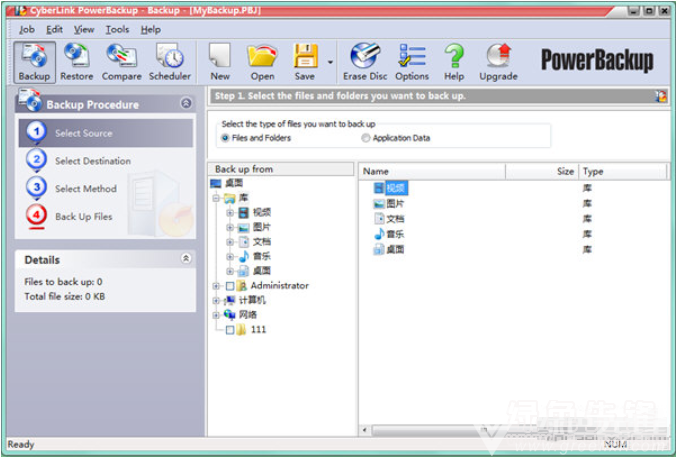Open the Restore mode icon
Viewport: 676px width, 460px height.
pyautogui.click(x=76, y=62)
